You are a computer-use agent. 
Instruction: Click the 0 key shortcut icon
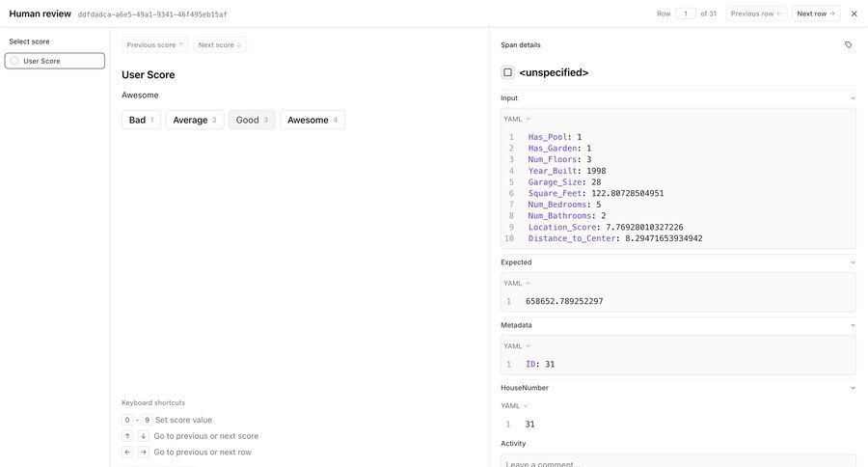pos(127,420)
